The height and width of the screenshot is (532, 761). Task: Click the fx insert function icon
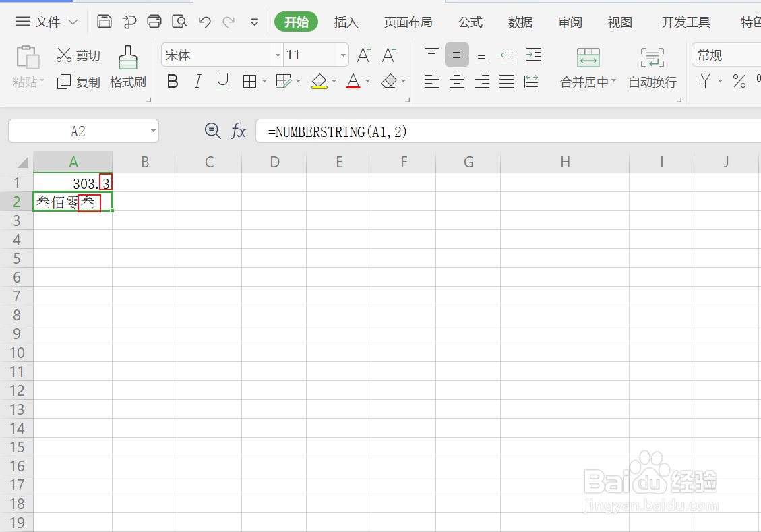(239, 131)
